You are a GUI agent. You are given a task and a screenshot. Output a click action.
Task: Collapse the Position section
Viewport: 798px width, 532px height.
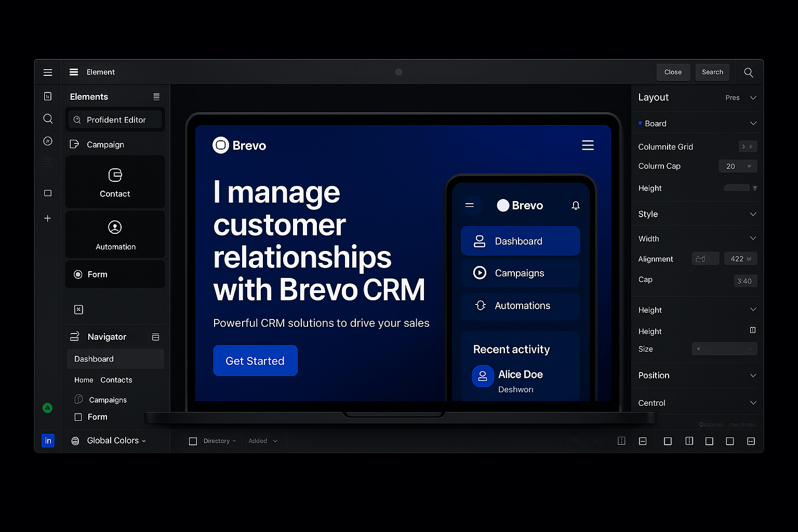pyautogui.click(x=753, y=376)
